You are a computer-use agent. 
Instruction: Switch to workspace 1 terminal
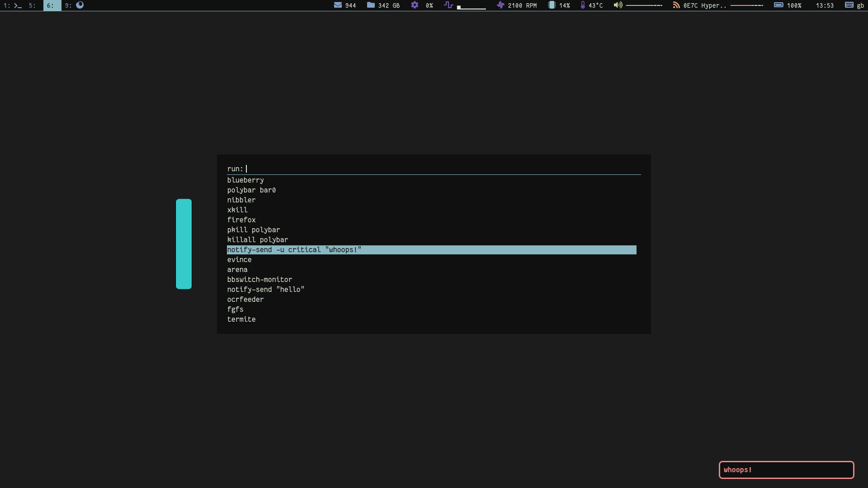(x=13, y=5)
